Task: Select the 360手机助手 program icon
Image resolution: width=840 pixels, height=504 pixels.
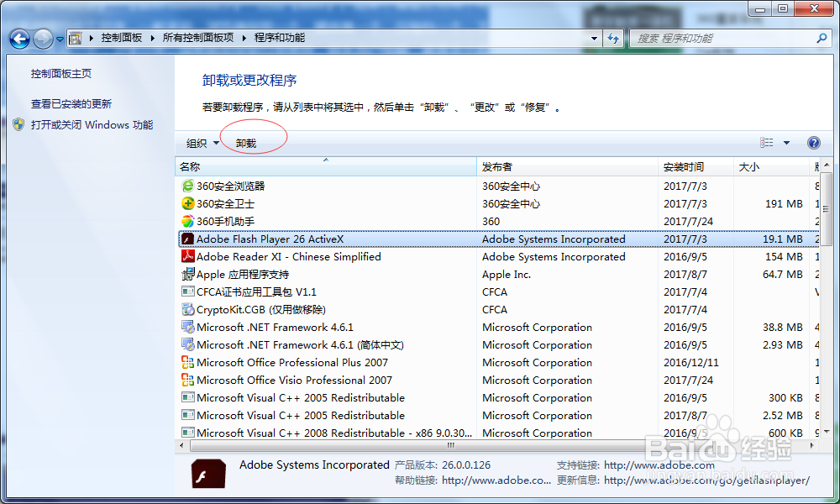Action: pos(187,221)
